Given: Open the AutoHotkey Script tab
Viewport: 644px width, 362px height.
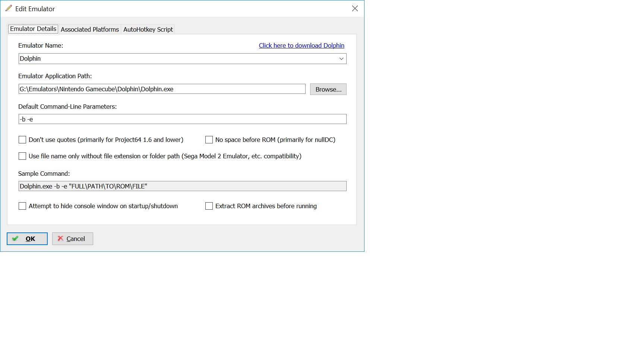Looking at the screenshot, I should 148,29.
